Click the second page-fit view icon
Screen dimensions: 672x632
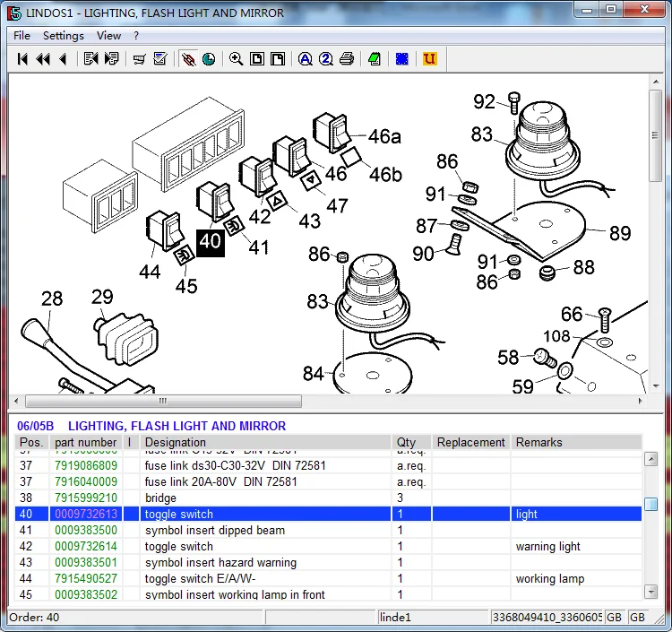coord(278,59)
